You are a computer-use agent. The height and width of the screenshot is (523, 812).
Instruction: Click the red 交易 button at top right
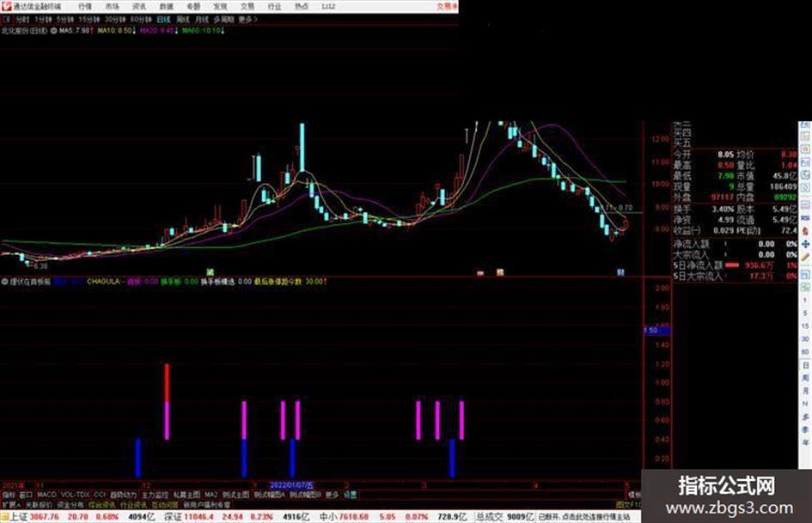coord(447,7)
